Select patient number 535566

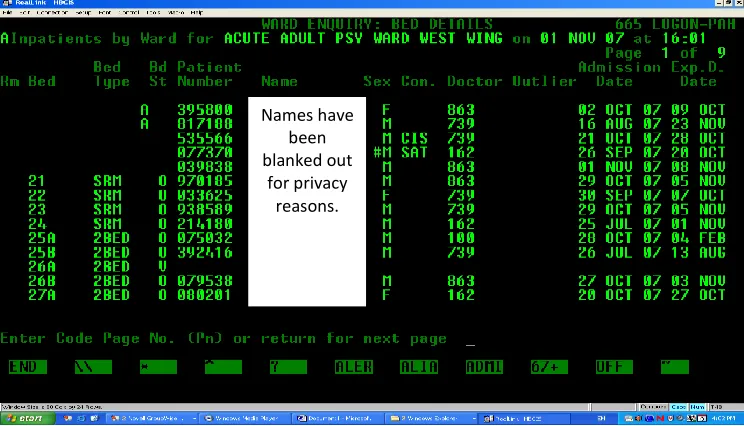(205, 138)
